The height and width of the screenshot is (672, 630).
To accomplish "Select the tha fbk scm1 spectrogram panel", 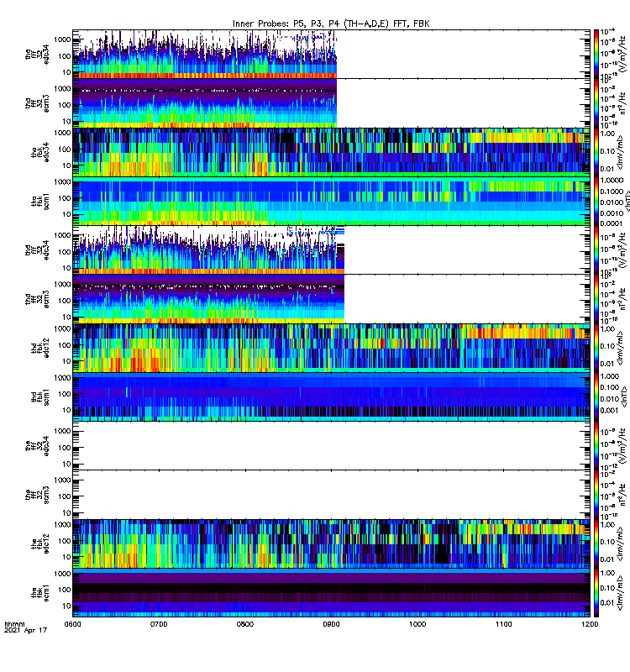I will coord(331,201).
